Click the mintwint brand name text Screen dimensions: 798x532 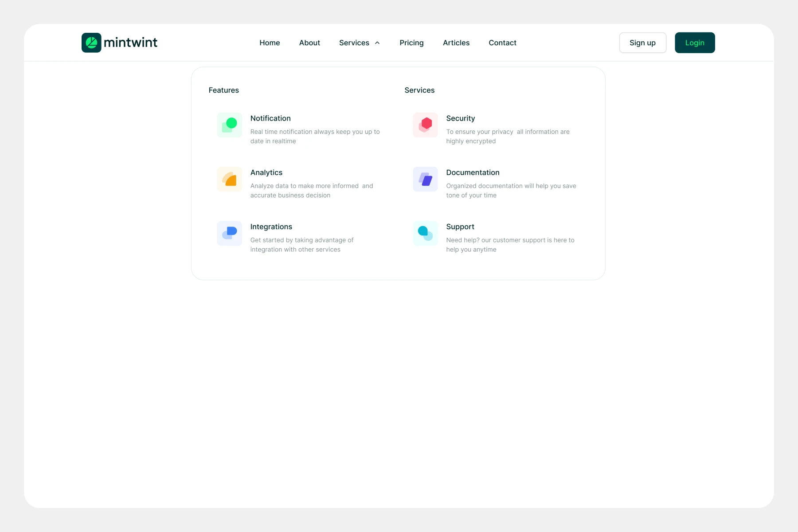coord(130,43)
